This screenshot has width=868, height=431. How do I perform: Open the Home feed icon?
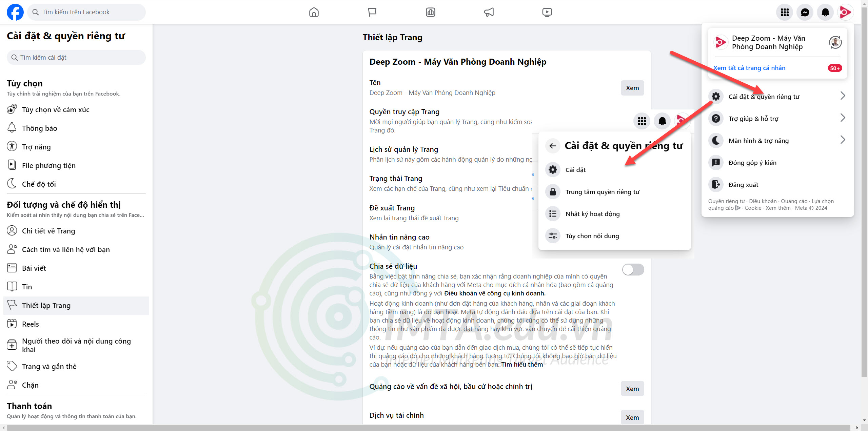coord(314,12)
